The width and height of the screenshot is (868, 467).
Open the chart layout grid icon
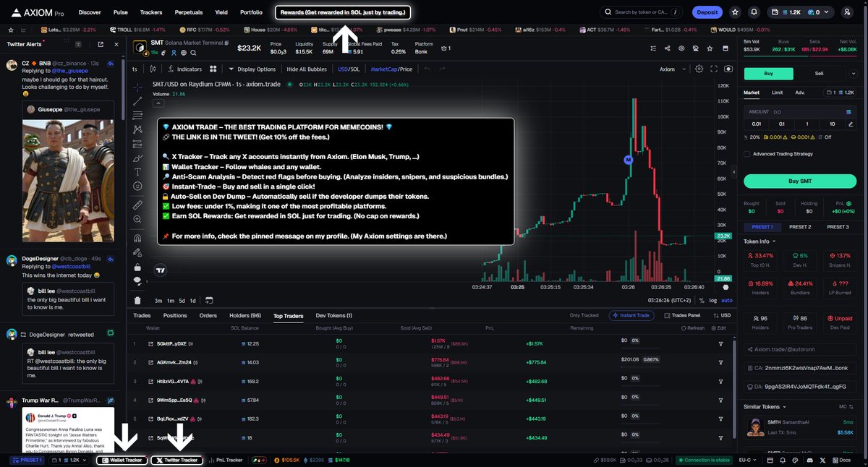pos(213,69)
